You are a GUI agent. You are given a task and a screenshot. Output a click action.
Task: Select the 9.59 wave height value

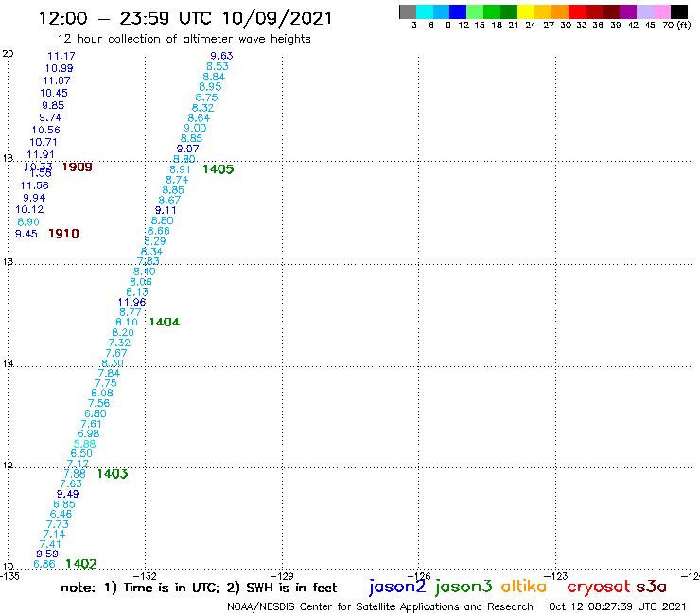click(47, 553)
